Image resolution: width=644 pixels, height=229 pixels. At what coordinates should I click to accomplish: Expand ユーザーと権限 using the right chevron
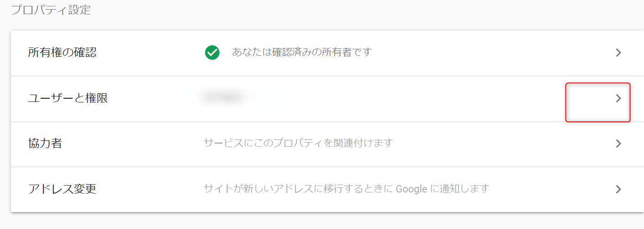pos(618,98)
